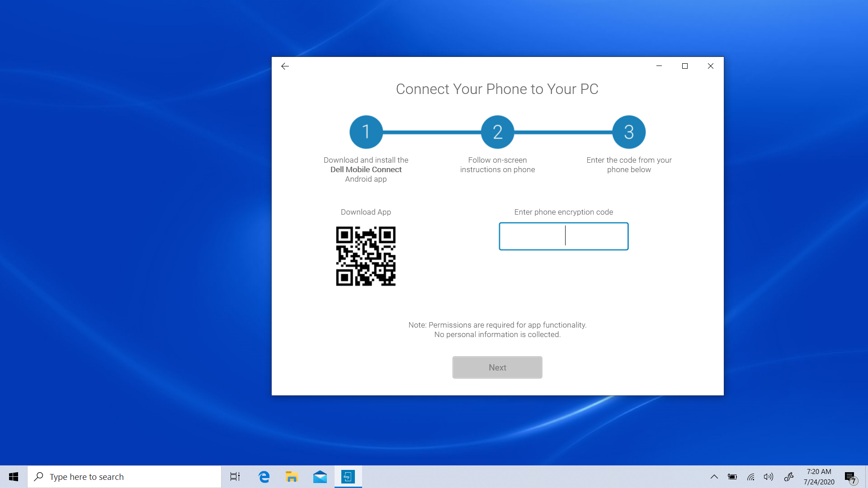868x488 pixels.
Task: Click the permissions note text
Action: pyautogui.click(x=497, y=330)
